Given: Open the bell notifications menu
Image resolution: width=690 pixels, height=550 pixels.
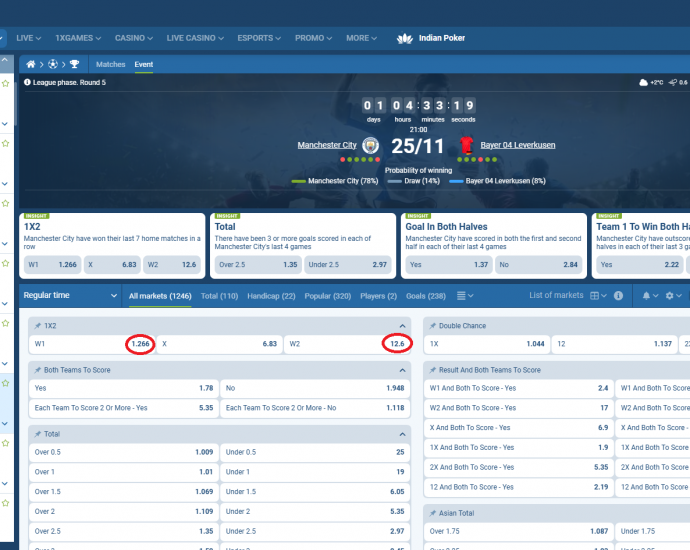Looking at the screenshot, I should point(650,296).
